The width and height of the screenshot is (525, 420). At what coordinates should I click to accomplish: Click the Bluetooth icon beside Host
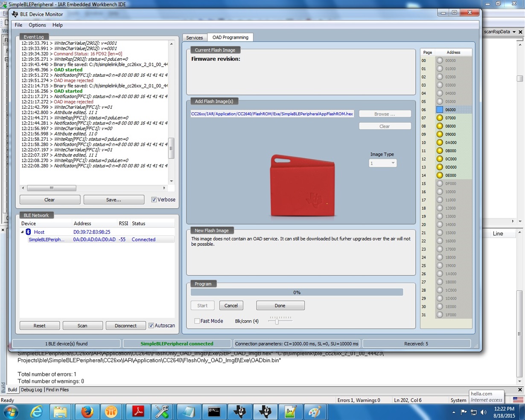28,232
